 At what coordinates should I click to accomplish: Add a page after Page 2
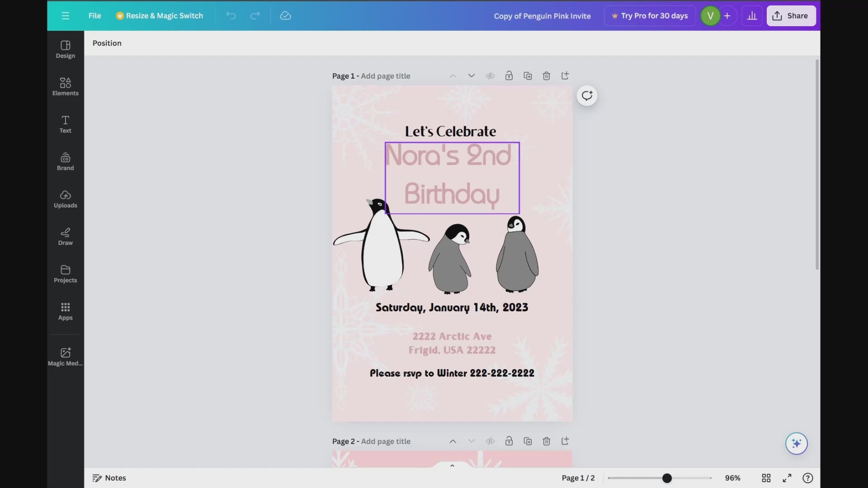(x=565, y=441)
